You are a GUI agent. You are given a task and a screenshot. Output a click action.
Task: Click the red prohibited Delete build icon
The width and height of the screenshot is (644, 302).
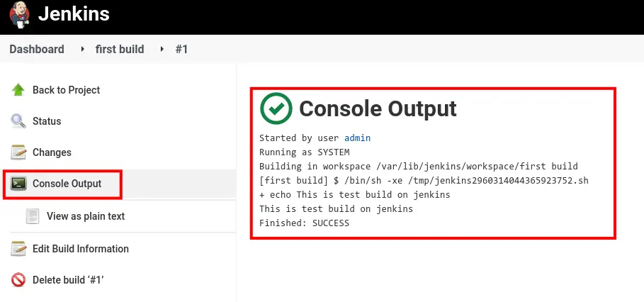pos(18,280)
